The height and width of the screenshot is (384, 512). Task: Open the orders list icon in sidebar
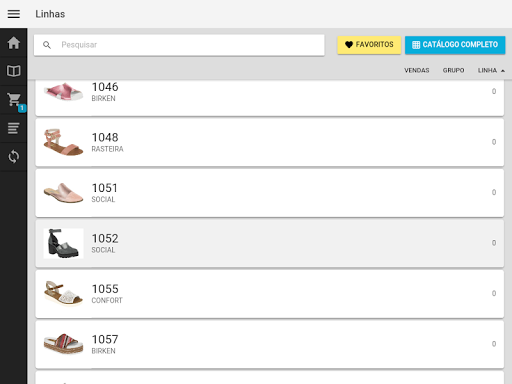coord(14,128)
